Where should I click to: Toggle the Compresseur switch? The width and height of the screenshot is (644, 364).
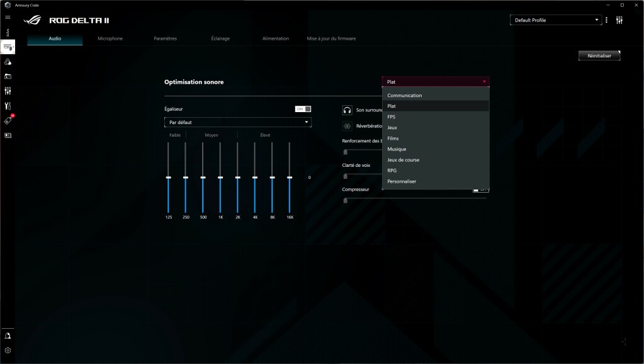coord(480,190)
